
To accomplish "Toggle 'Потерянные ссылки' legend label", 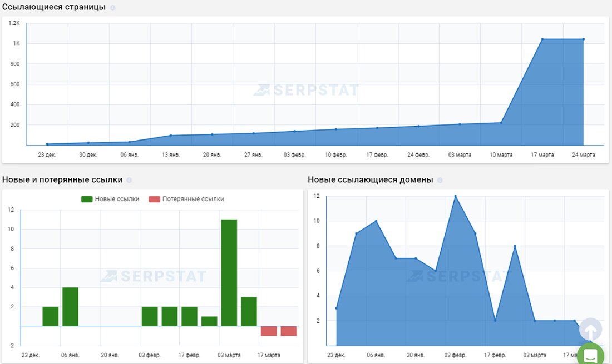I will pos(193,199).
